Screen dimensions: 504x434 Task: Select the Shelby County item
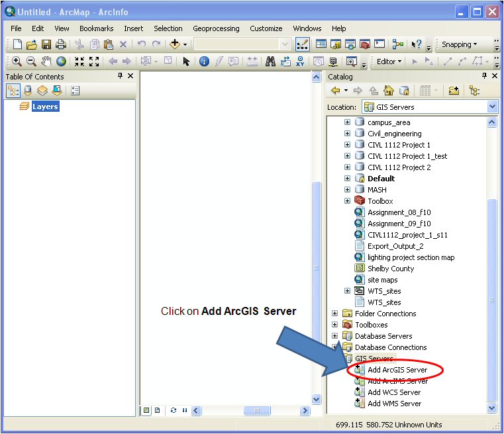pyautogui.click(x=391, y=269)
